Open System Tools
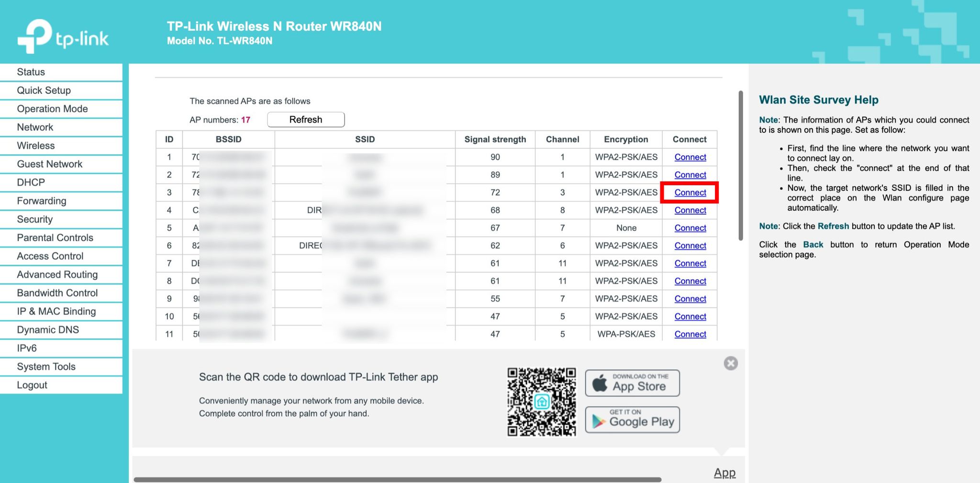The image size is (980, 483). point(61,367)
